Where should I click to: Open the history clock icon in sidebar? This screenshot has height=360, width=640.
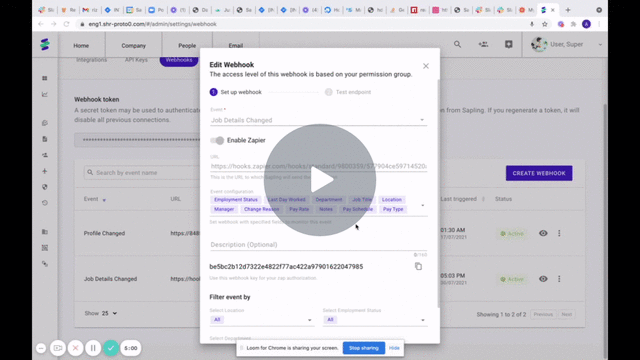(x=45, y=203)
